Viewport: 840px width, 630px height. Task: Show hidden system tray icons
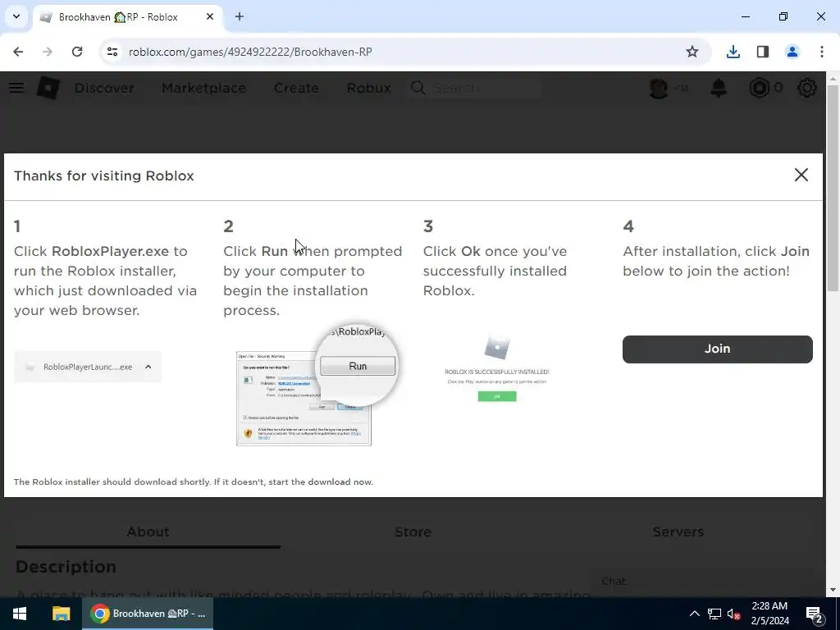694,614
